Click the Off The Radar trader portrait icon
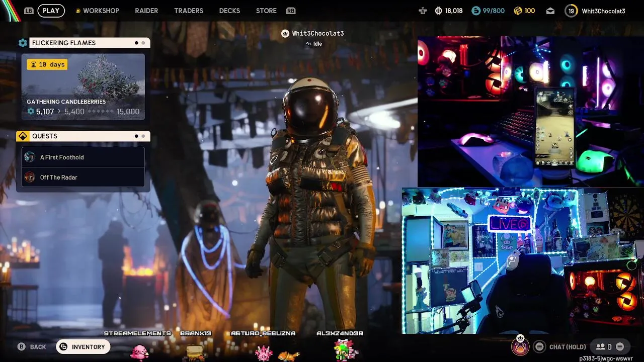Screen dimensions: 644x362 coord(30,177)
